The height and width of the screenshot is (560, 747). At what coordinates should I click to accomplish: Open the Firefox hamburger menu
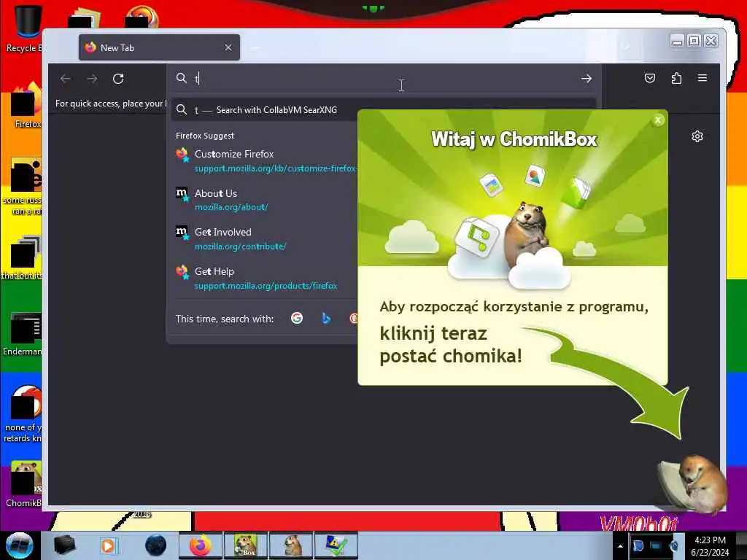point(703,78)
